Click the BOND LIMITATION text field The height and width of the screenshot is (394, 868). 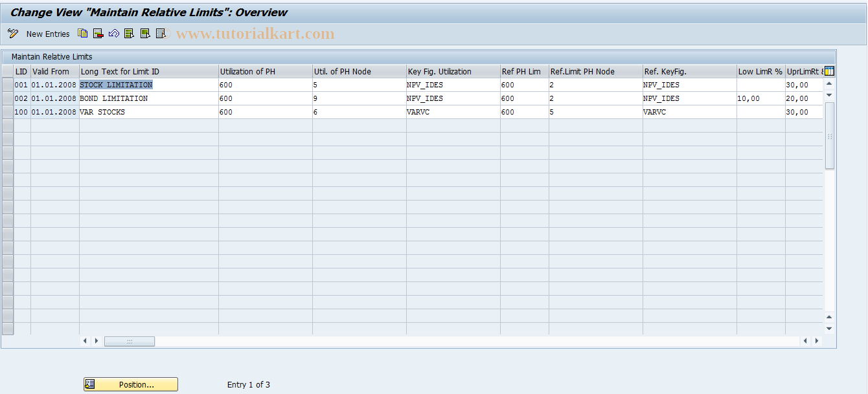pos(149,98)
